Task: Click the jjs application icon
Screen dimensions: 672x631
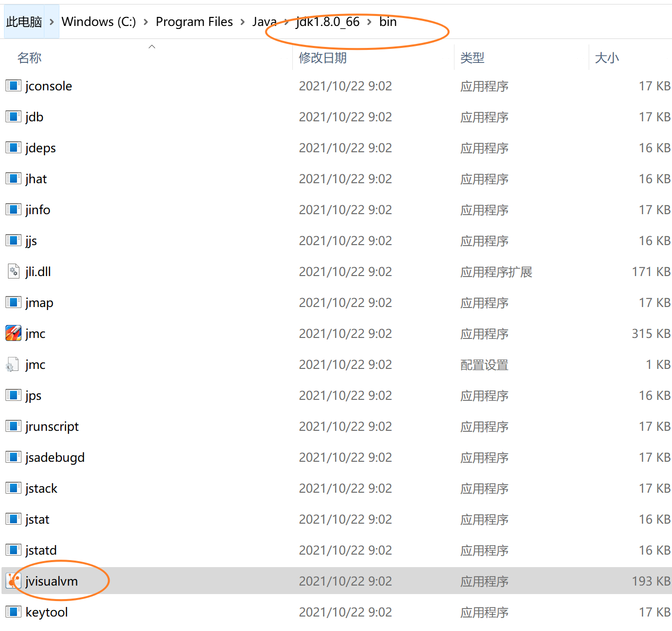Action: 13,240
